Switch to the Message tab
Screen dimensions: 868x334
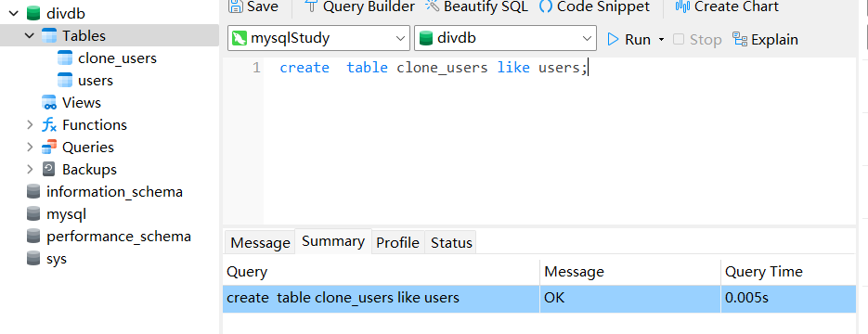(x=260, y=243)
